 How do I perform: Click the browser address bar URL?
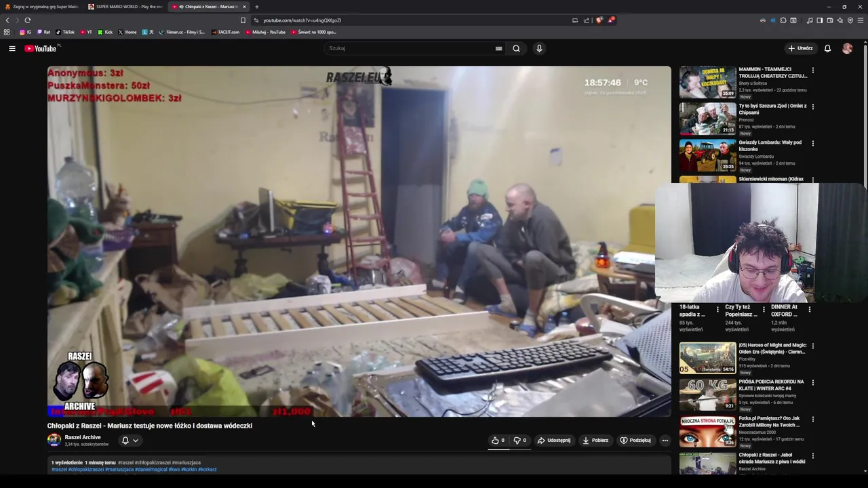pyautogui.click(x=302, y=20)
